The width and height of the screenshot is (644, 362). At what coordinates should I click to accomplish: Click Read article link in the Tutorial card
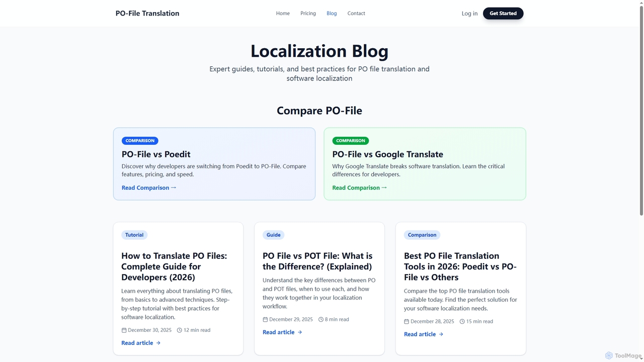(141, 343)
